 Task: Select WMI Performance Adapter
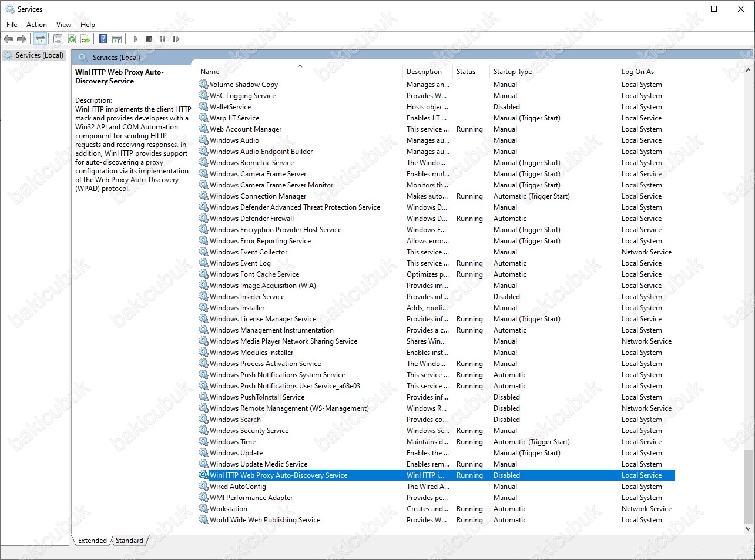(x=437, y=498)
